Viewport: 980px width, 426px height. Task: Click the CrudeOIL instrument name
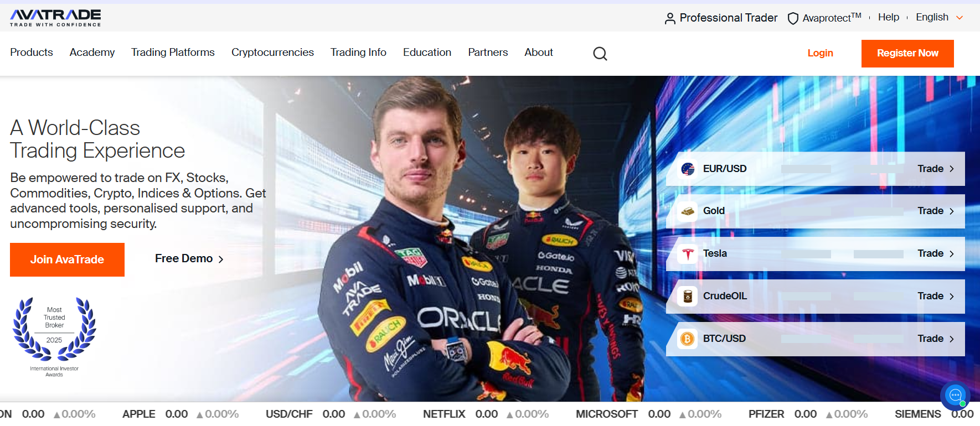click(725, 296)
